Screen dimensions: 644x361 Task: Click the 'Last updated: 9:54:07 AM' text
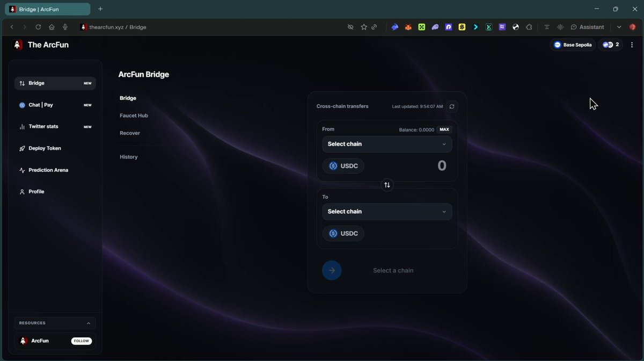(x=418, y=106)
